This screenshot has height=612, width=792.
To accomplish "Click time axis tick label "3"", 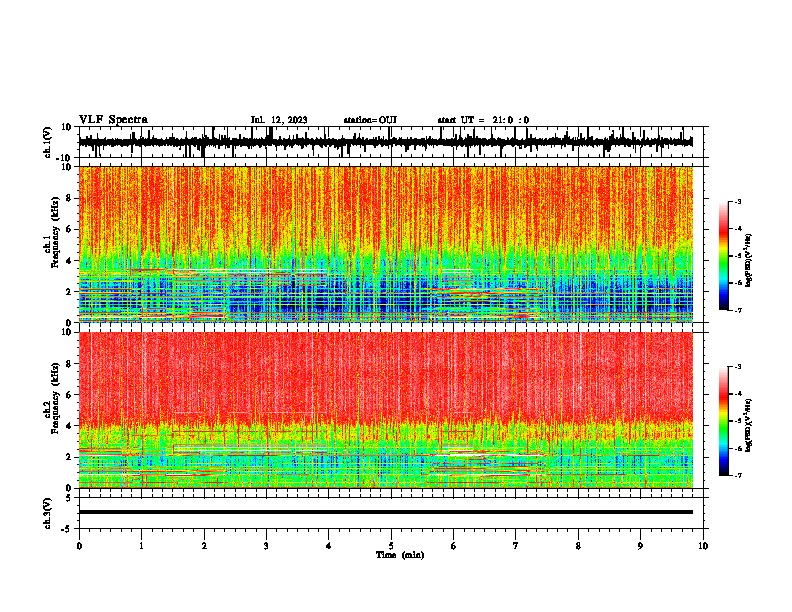I will (266, 546).
